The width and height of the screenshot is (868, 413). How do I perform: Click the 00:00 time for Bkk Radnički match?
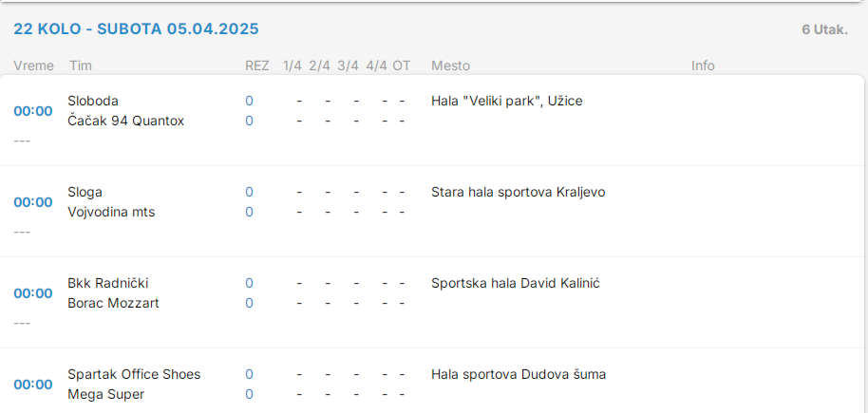pos(33,293)
